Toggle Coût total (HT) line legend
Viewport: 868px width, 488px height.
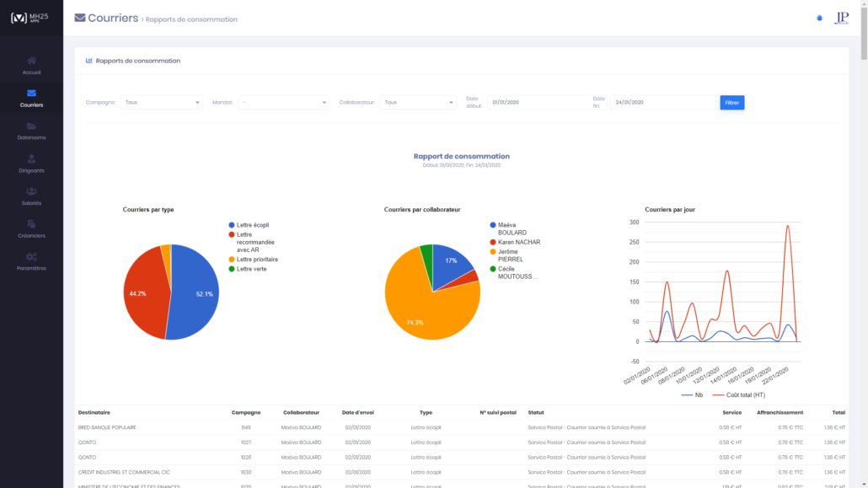(x=738, y=394)
